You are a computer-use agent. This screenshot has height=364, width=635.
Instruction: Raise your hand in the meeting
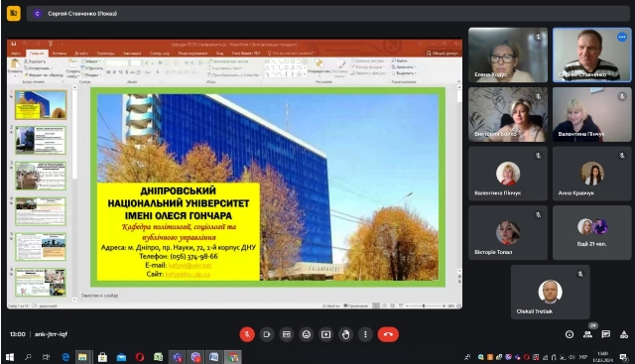point(345,334)
